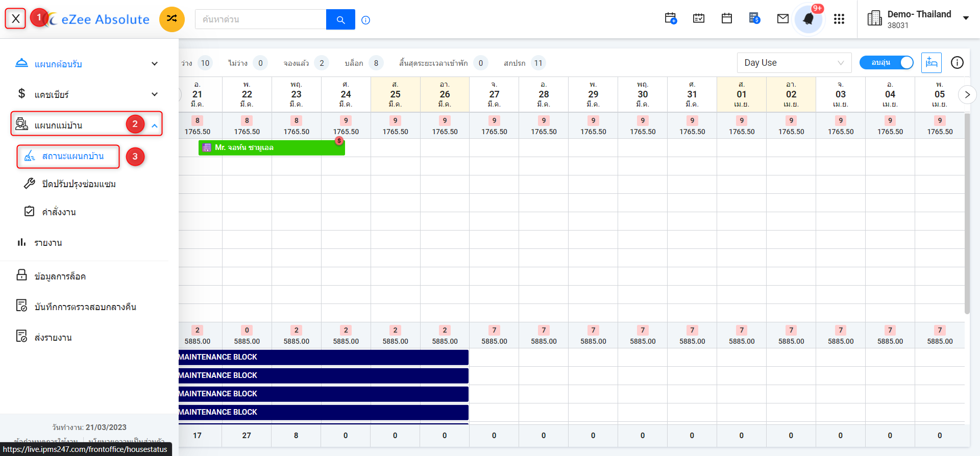Image resolution: width=980 pixels, height=456 pixels.
Task: Open the calendar checklist icon in header
Action: tap(699, 19)
